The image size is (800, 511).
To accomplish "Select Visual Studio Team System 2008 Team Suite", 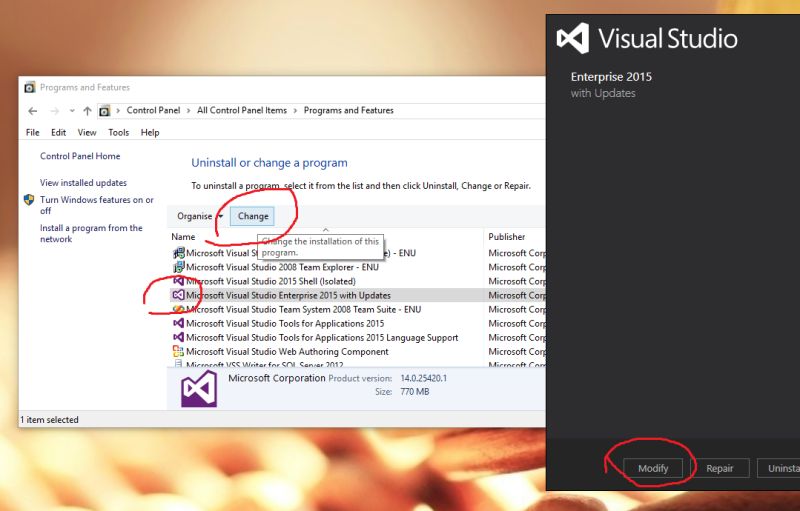I will (x=304, y=309).
